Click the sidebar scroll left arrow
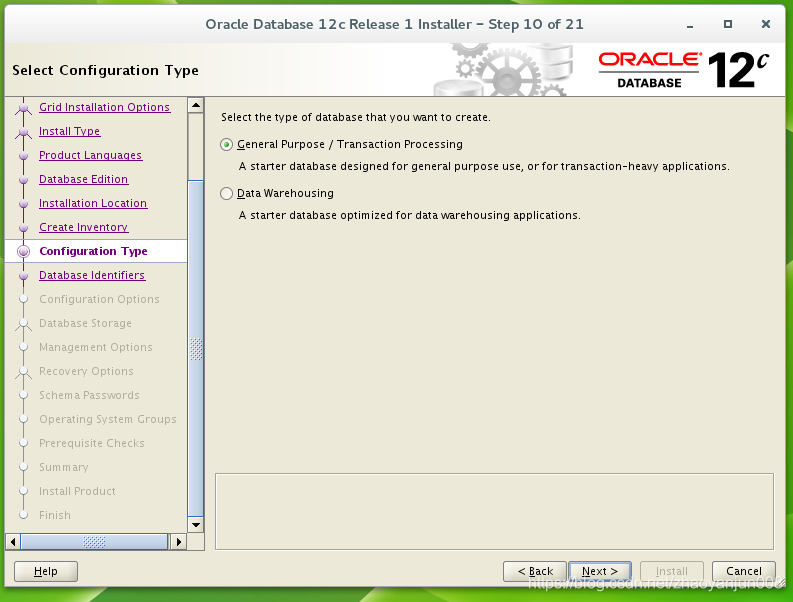Image resolution: width=793 pixels, height=602 pixels. [x=13, y=542]
